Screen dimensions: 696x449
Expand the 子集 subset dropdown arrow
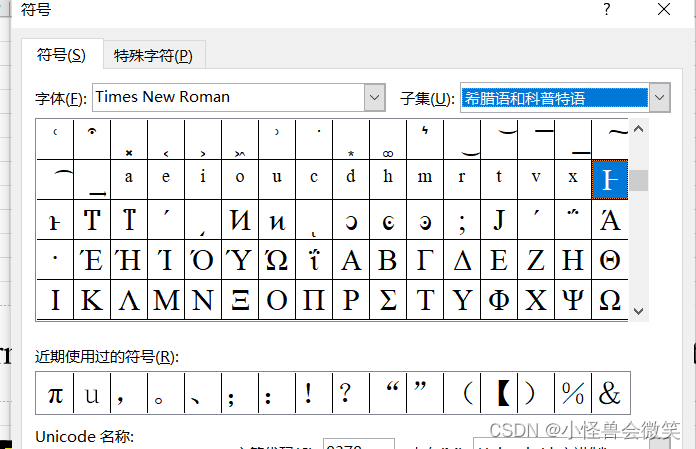pyautogui.click(x=660, y=97)
